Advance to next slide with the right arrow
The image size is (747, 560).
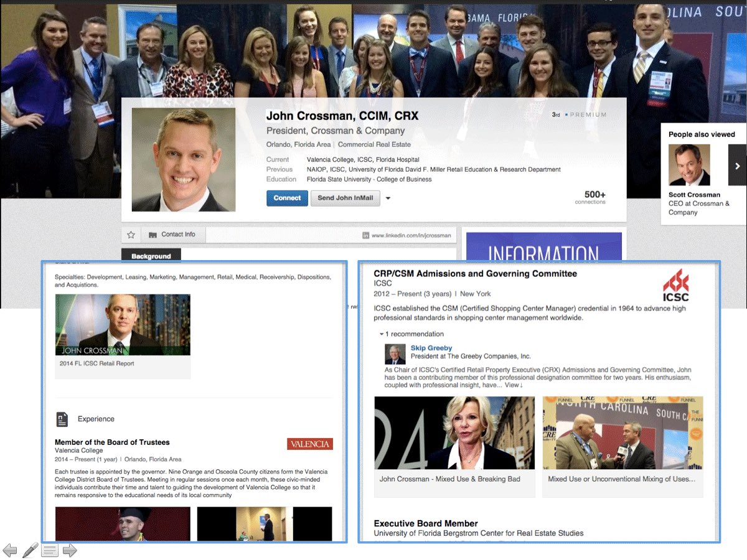pyautogui.click(x=70, y=550)
